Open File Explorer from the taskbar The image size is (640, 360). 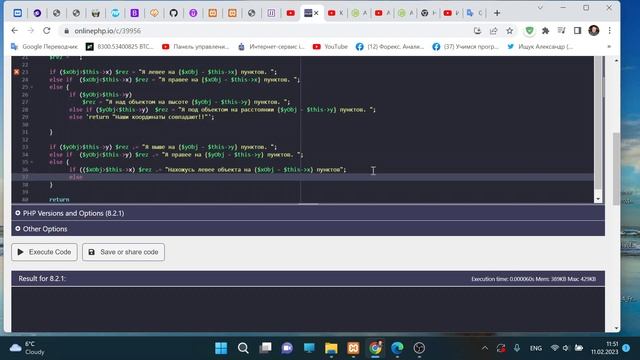click(x=331, y=348)
